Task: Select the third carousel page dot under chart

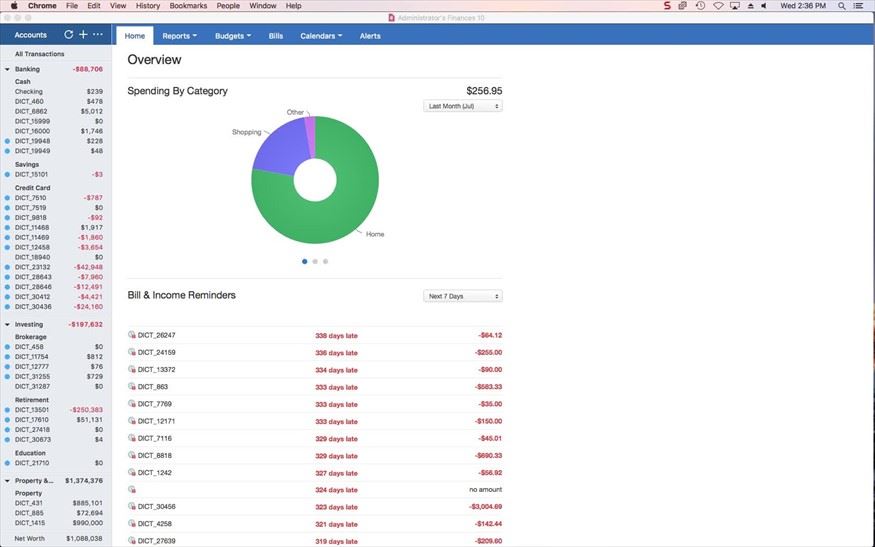Action: coord(325,261)
